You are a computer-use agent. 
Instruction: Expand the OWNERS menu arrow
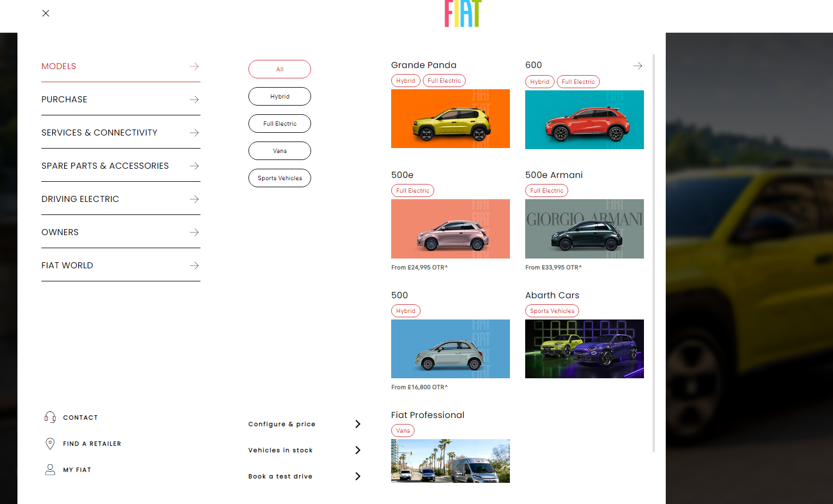click(194, 232)
